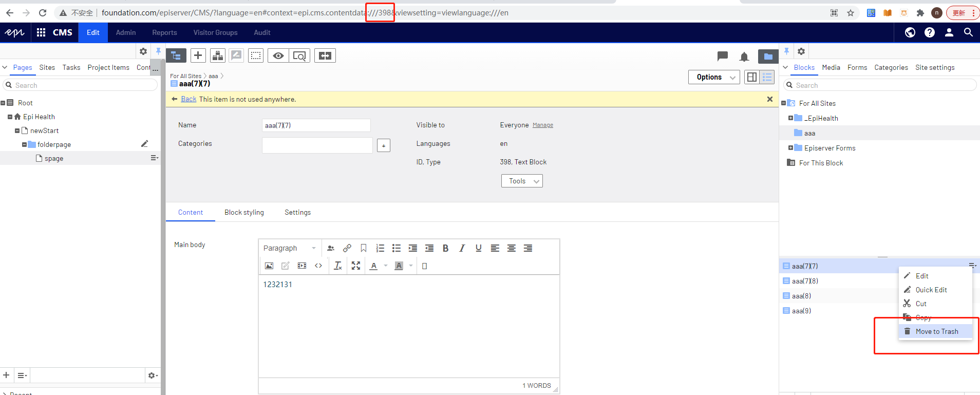Click the source code brackets icon
This screenshot has height=395, width=980.
coord(318,266)
